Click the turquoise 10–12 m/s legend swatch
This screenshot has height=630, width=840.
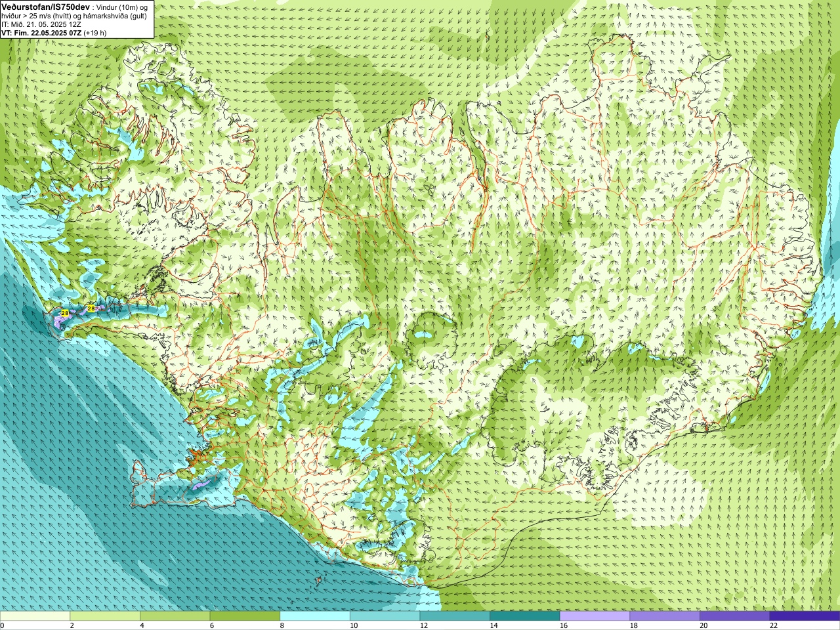[x=385, y=616]
